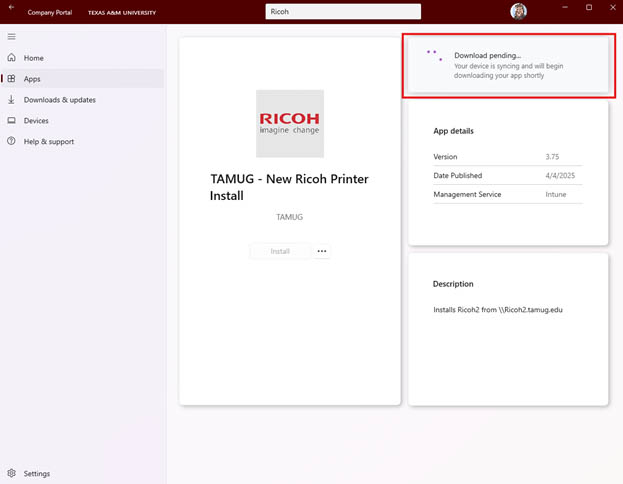Minimize the Company Portal window
Image resolution: width=623 pixels, height=484 pixels.
click(x=565, y=7)
